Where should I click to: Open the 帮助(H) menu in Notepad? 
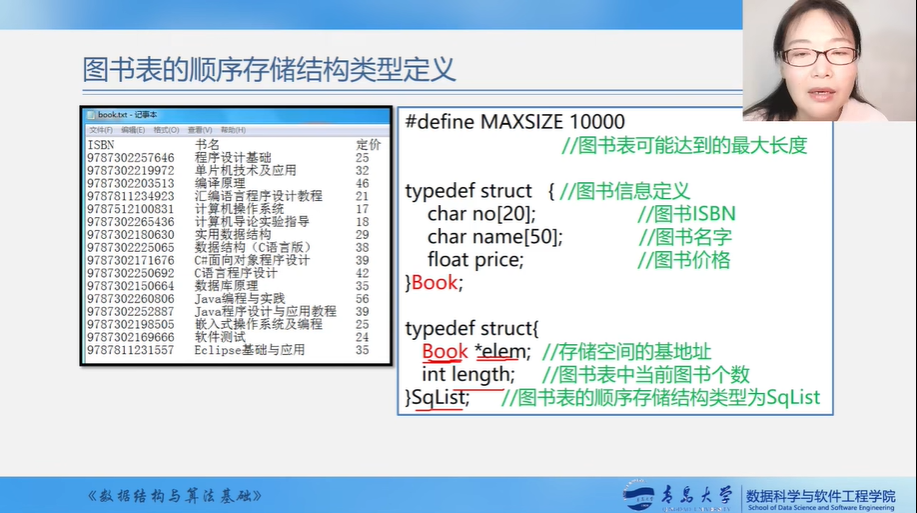coord(232,130)
